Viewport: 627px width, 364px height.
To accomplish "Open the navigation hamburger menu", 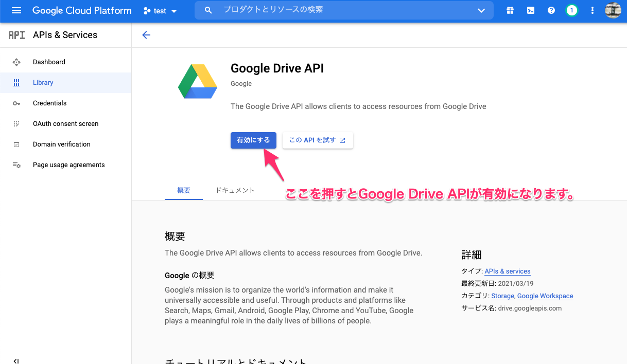I will click(x=15, y=10).
